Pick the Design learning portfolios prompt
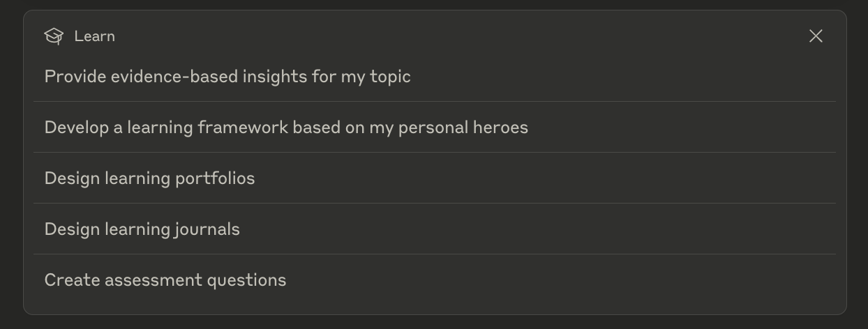The width and height of the screenshot is (868, 329). click(434, 178)
